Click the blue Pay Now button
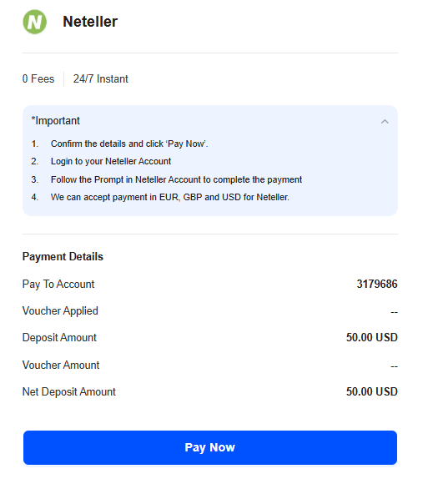Viewport: 448px width, 494px height. click(x=210, y=447)
